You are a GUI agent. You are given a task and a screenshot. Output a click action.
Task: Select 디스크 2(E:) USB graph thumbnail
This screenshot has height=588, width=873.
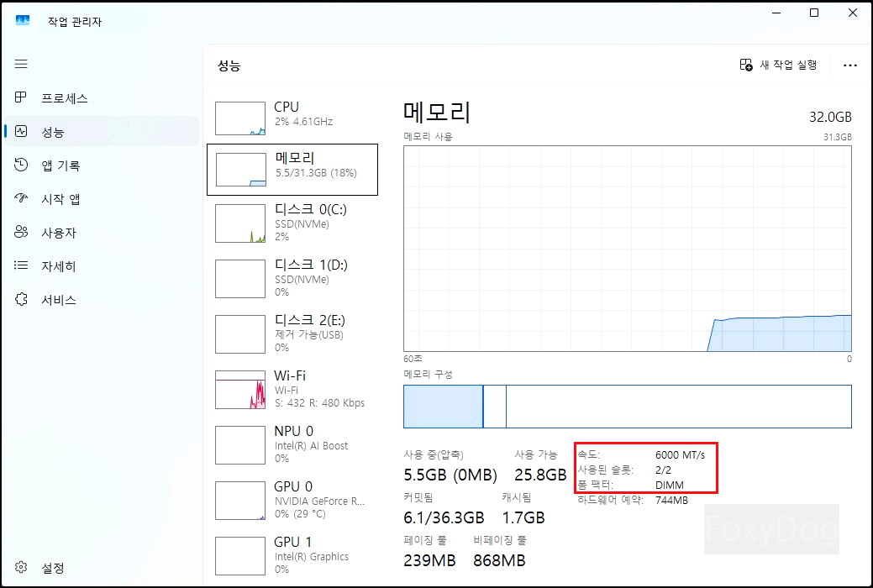tap(240, 334)
